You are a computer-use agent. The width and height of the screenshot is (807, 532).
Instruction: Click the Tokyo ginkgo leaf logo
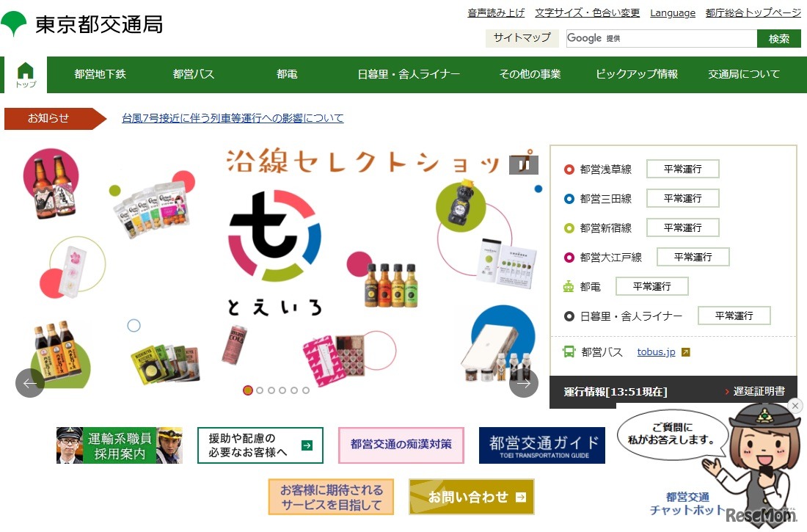[13, 23]
